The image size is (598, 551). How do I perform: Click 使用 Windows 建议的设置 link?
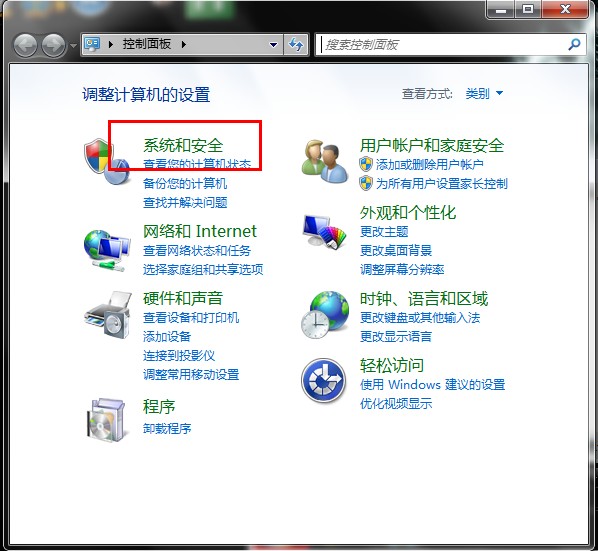[432, 384]
